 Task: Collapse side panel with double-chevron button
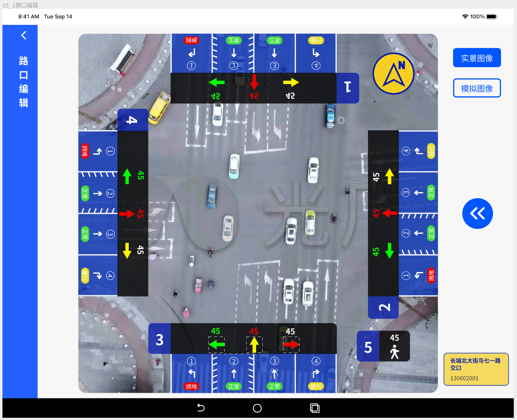pyautogui.click(x=478, y=213)
